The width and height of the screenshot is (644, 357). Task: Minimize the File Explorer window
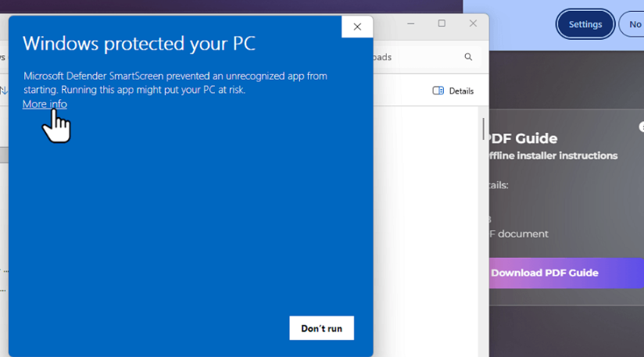point(411,24)
